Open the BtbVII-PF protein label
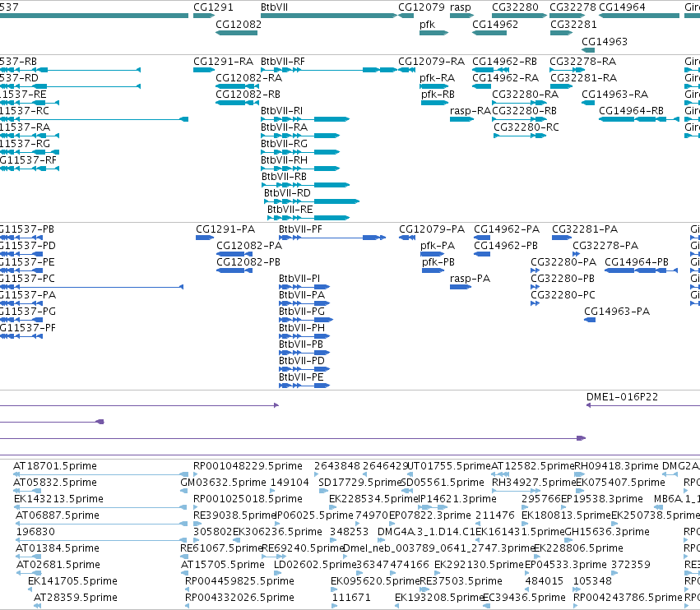This screenshot has height=610, width=700. point(300,229)
